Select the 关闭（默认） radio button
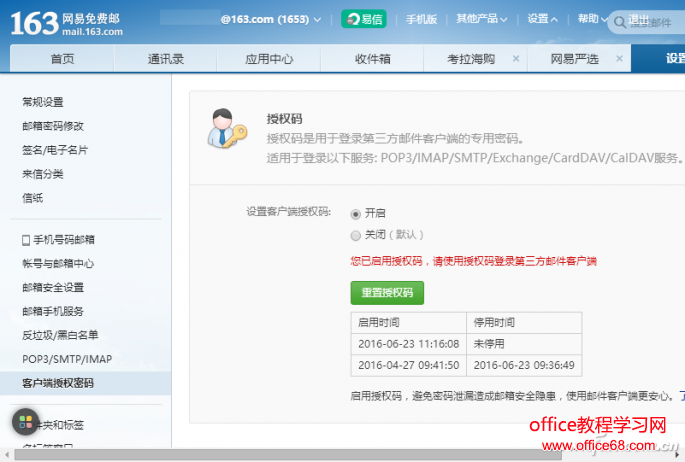The image size is (685, 462). [356, 236]
